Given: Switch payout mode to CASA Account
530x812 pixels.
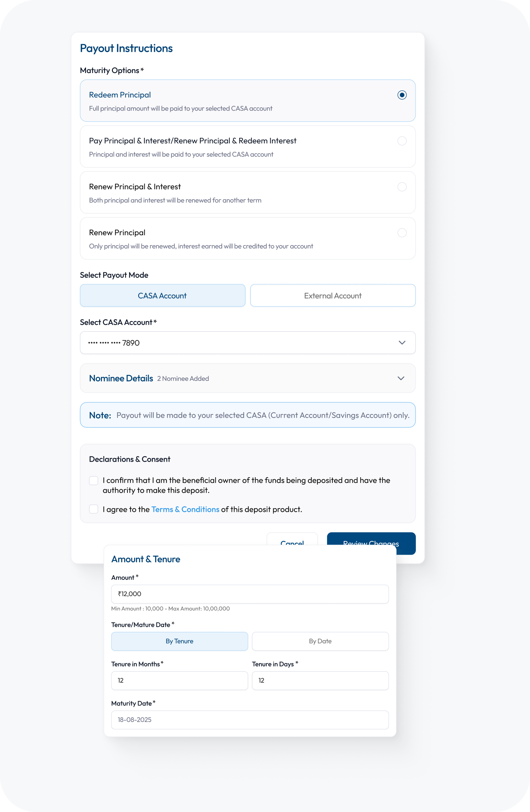Looking at the screenshot, I should coord(162,296).
